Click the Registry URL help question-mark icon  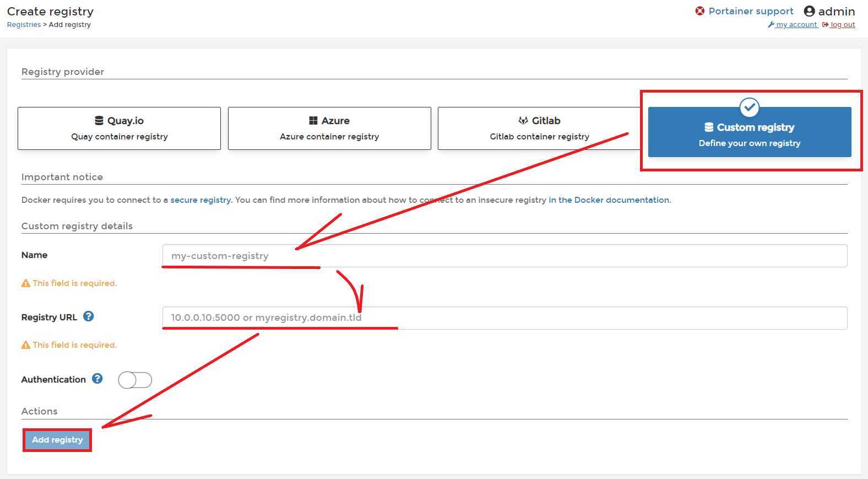(x=88, y=316)
